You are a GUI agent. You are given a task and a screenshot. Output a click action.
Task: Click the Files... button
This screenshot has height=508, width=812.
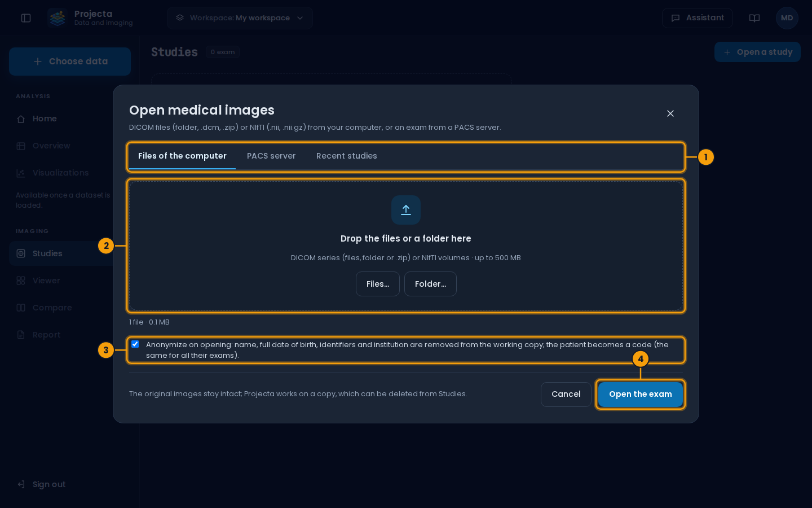[378, 284]
